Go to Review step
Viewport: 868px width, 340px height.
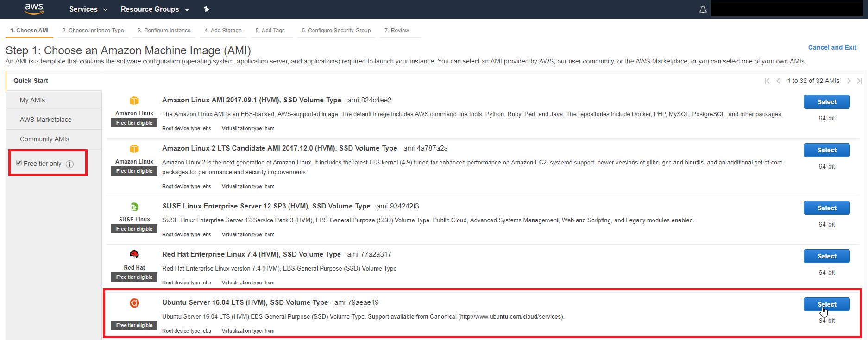396,31
